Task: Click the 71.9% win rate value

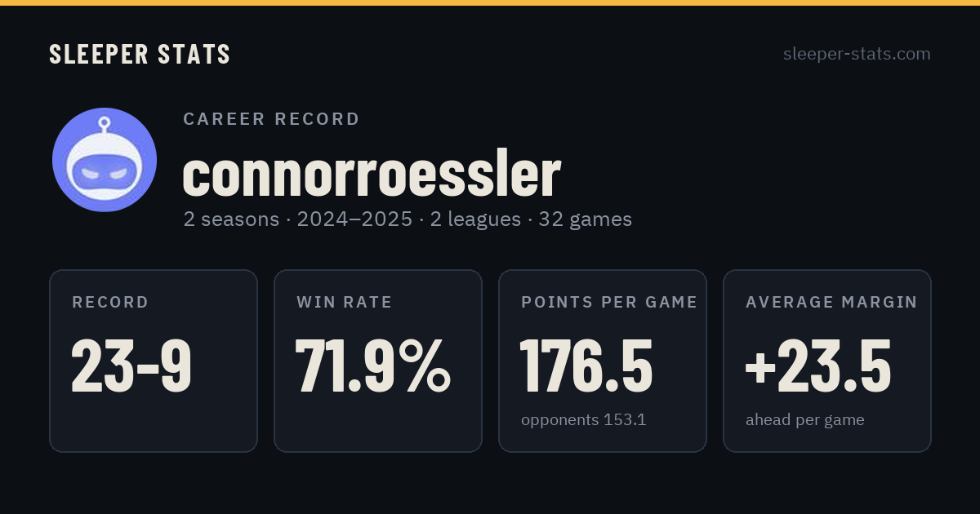Action: [x=373, y=366]
